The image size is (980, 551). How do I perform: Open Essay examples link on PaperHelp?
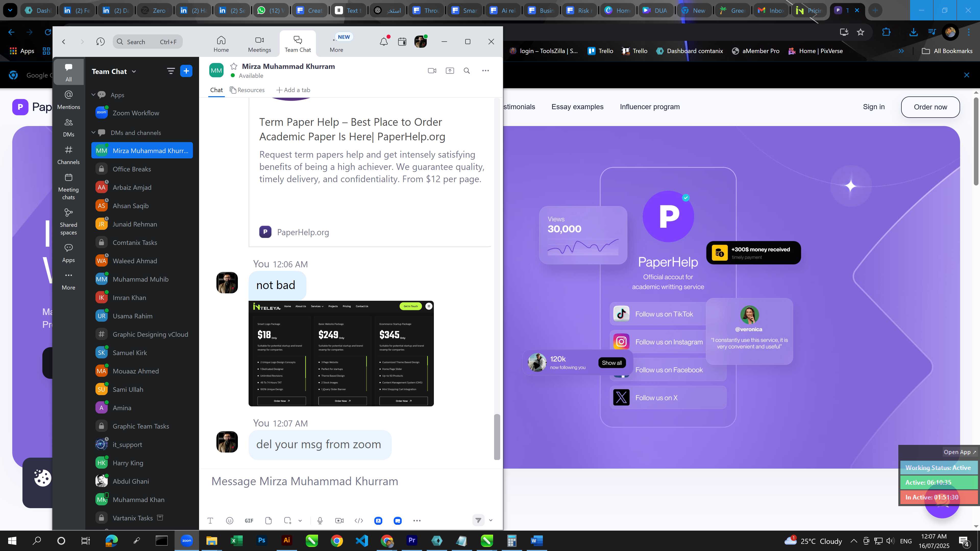click(577, 107)
